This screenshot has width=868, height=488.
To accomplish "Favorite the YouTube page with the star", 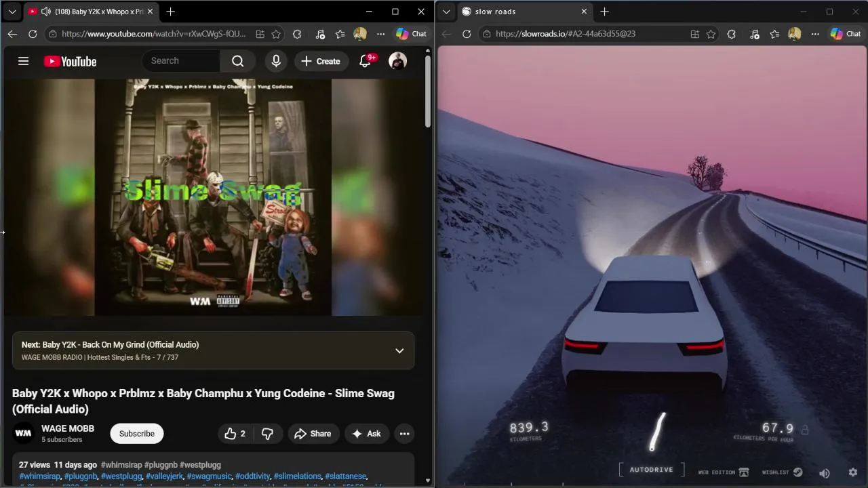I will click(276, 34).
